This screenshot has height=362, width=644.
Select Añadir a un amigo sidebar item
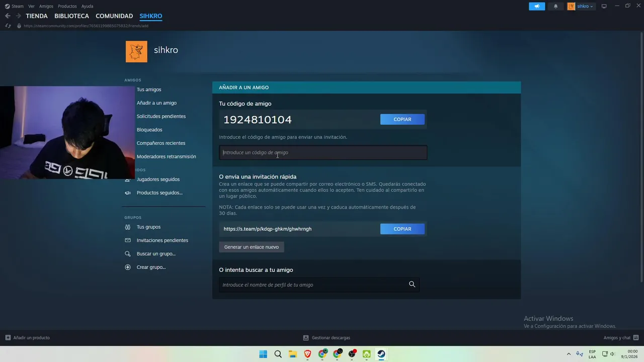tap(156, 103)
